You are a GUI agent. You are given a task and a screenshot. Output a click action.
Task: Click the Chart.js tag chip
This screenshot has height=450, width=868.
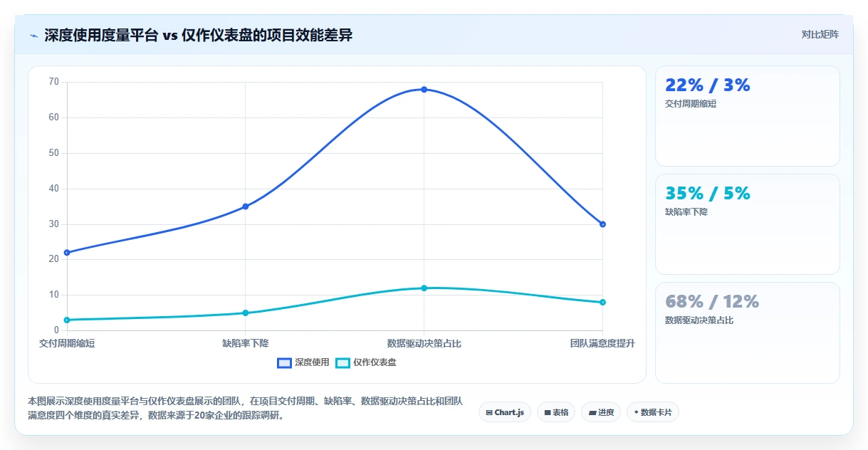[505, 412]
